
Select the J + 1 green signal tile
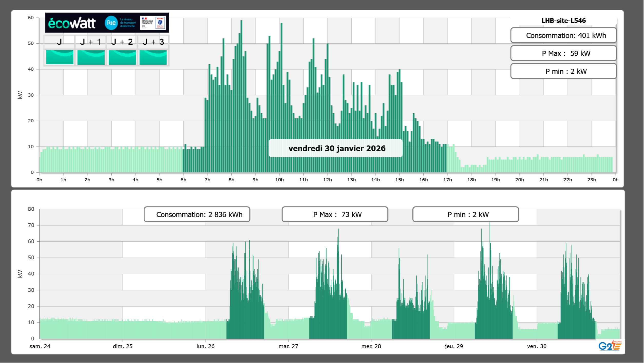91,57
